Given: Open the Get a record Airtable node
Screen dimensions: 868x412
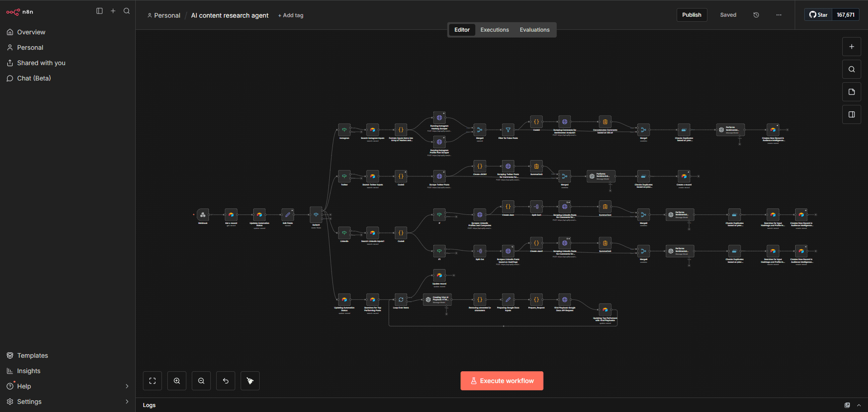Looking at the screenshot, I should pyautogui.click(x=231, y=215).
